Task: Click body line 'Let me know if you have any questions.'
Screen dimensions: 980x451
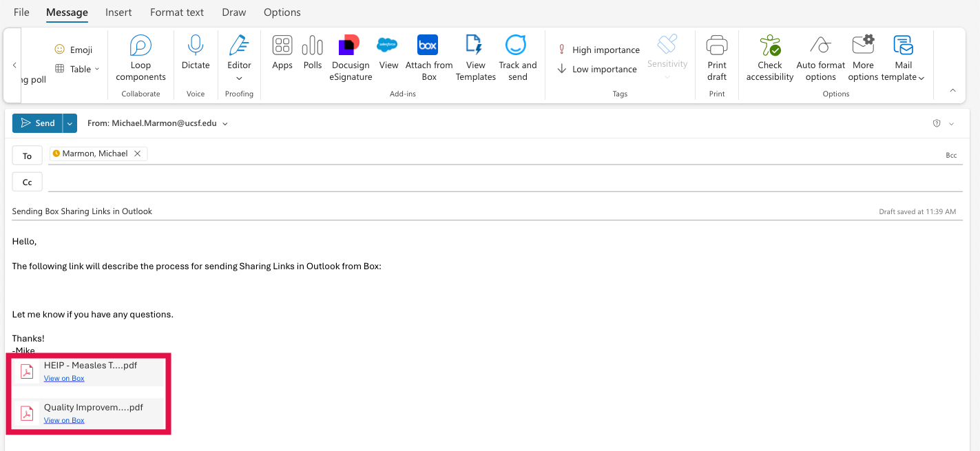Action: [92, 315]
